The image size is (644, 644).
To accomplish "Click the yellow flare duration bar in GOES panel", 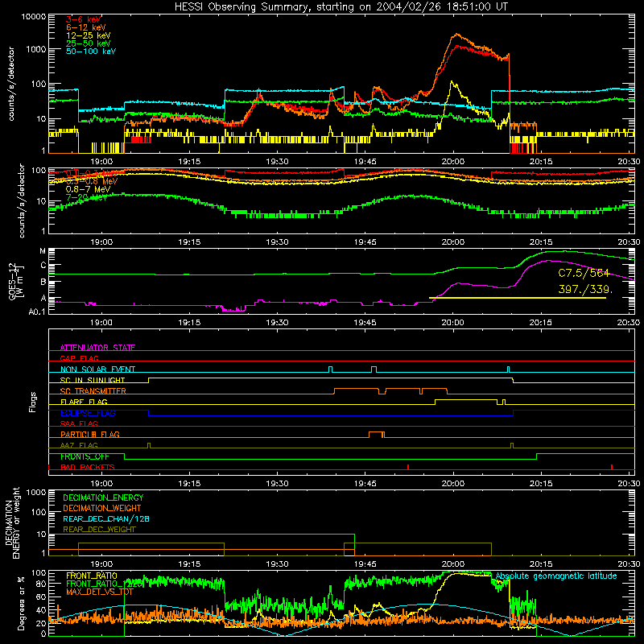I will (x=518, y=298).
